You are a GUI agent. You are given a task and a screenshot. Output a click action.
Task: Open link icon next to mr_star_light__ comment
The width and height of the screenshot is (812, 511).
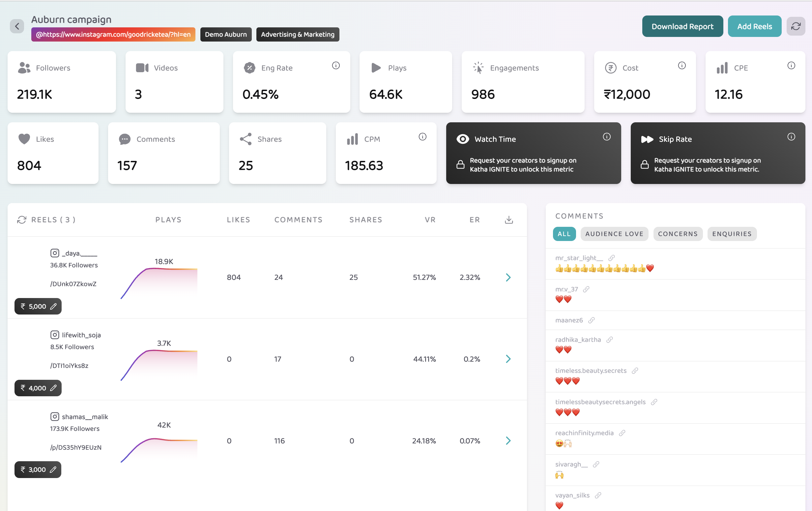point(611,258)
